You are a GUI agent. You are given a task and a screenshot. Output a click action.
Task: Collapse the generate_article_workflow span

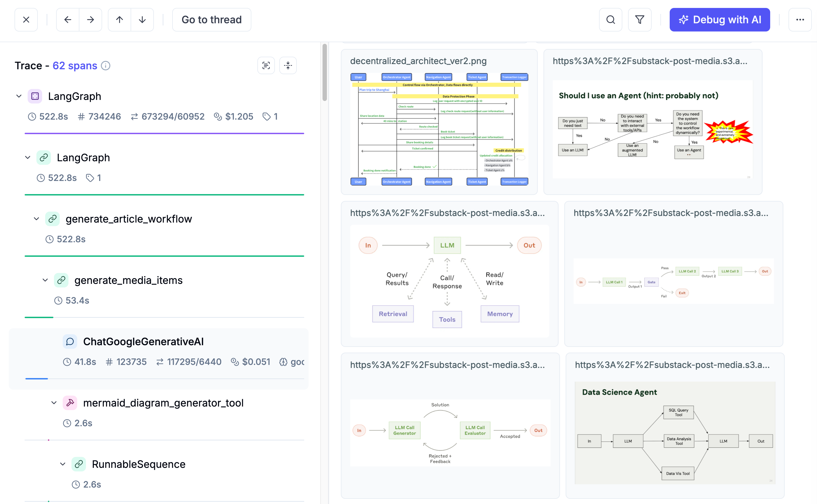pos(37,219)
